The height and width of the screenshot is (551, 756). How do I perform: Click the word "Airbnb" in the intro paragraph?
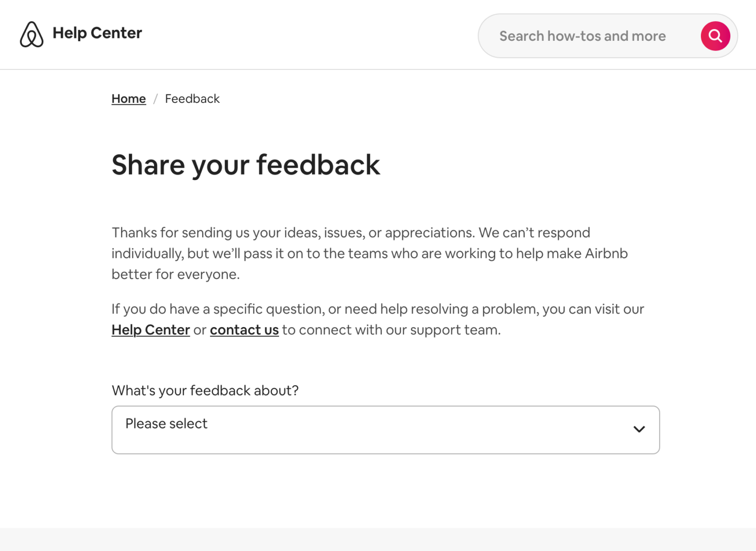pyautogui.click(x=606, y=253)
